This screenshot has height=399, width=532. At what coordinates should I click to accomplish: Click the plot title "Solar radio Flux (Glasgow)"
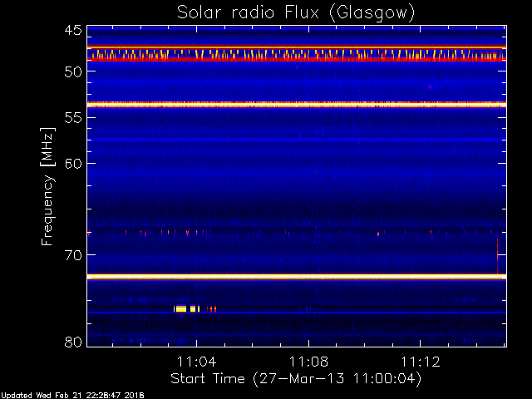click(296, 13)
